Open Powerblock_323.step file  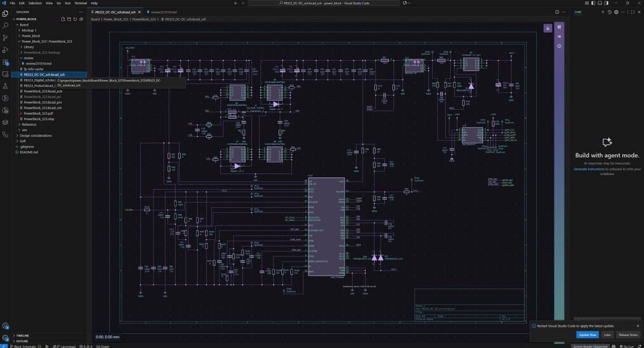[39, 119]
